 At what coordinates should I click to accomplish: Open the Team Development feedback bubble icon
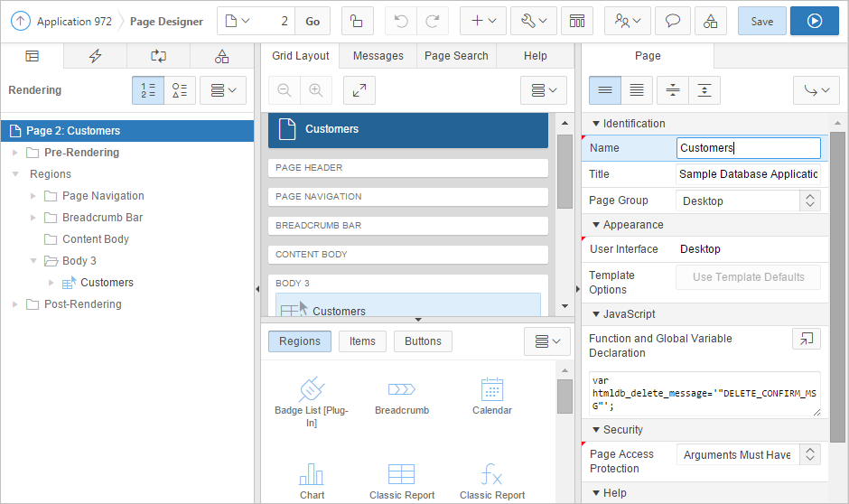pyautogui.click(x=672, y=21)
